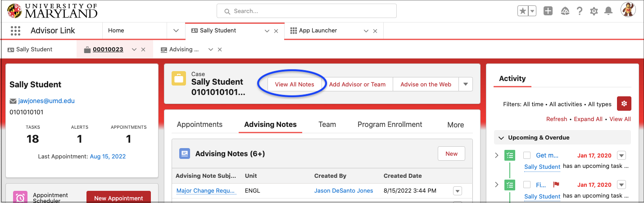Viewport: 644px width, 203px height.
Task: Open the global actions plus icon
Action: (x=548, y=11)
